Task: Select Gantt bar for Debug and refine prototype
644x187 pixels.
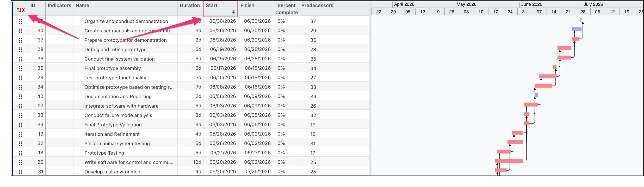Action: click(x=564, y=48)
